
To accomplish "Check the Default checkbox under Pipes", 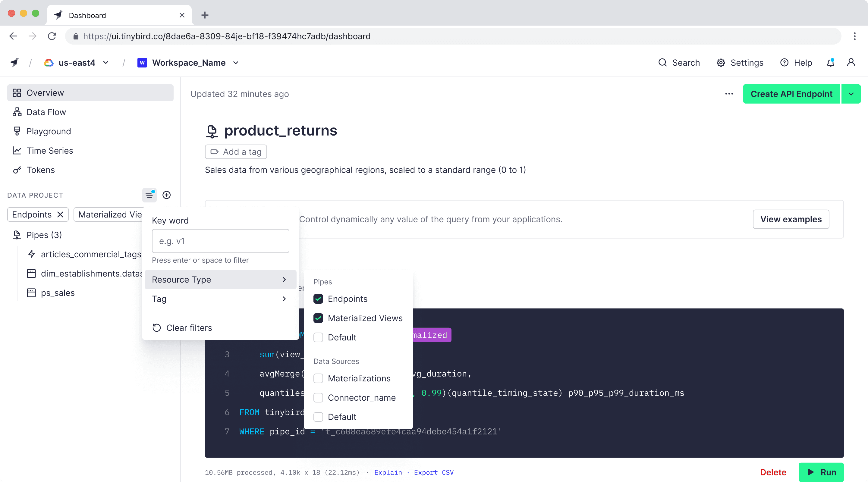I will (318, 337).
